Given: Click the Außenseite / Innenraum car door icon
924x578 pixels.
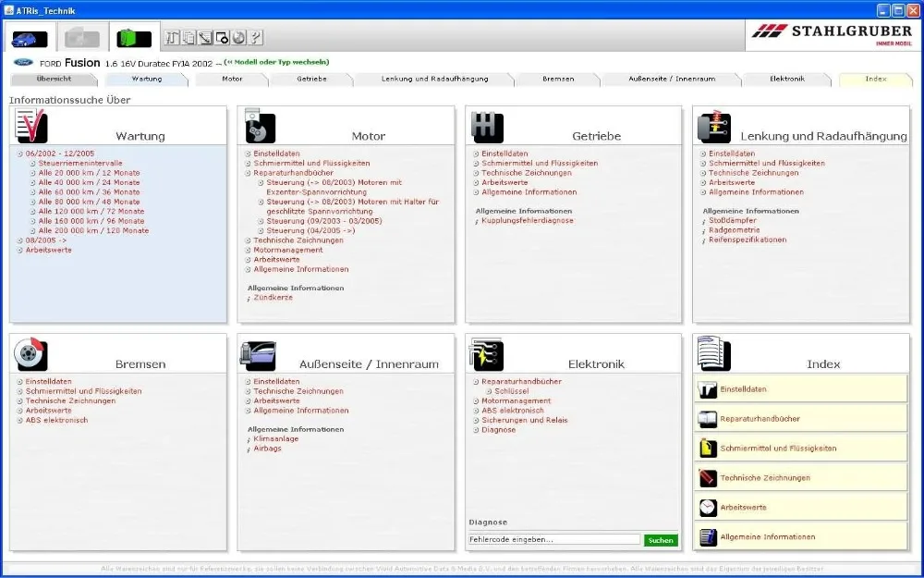Looking at the screenshot, I should click(258, 356).
